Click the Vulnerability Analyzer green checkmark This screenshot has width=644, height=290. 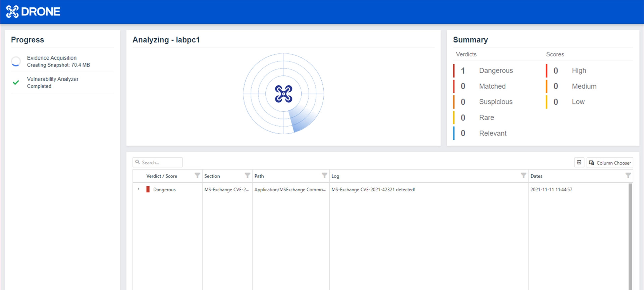click(x=16, y=83)
